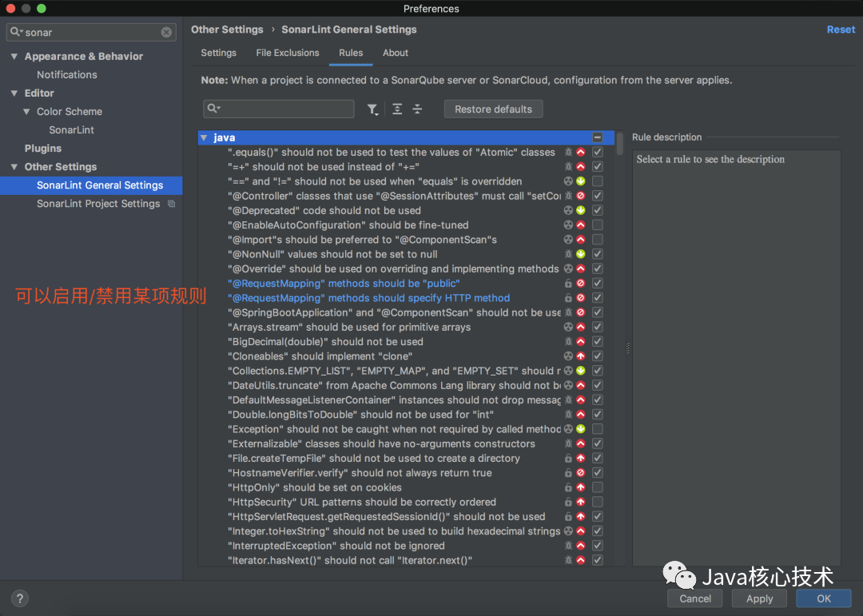This screenshot has height=616, width=863.
Task: Click the Expand All rules icon
Action: click(397, 109)
